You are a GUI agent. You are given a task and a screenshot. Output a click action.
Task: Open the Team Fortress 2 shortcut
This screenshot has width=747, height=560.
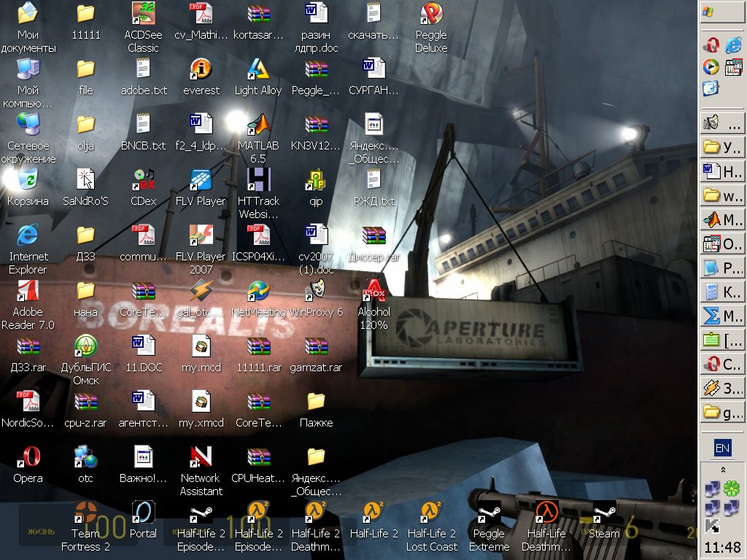coord(86,513)
